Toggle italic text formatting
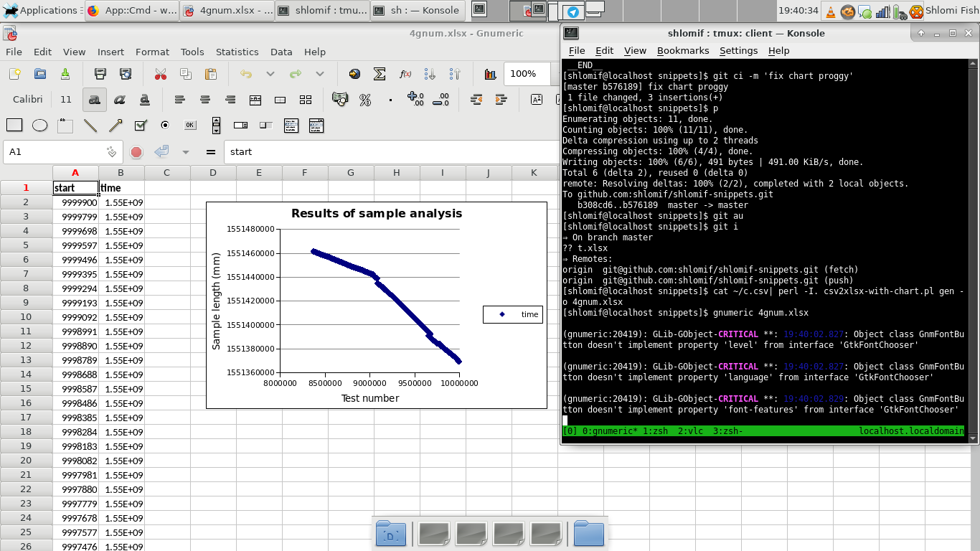The width and height of the screenshot is (980, 551). click(119, 100)
